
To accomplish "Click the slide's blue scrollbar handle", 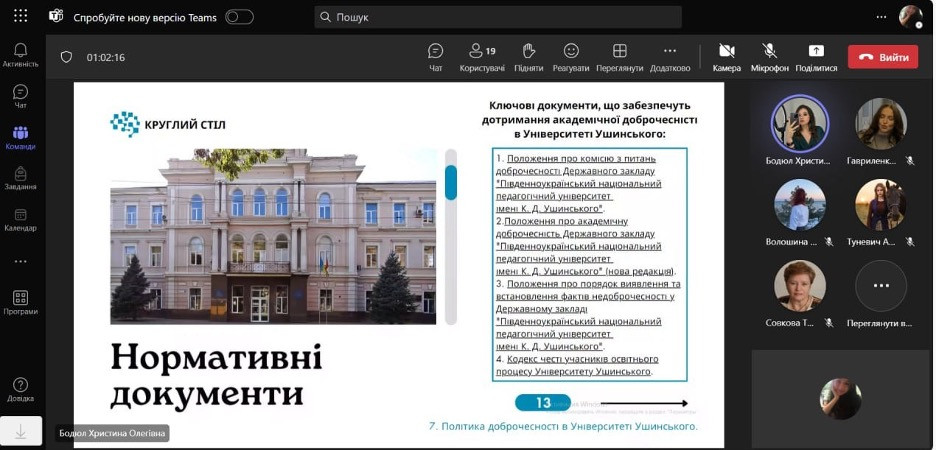I will pos(451,183).
